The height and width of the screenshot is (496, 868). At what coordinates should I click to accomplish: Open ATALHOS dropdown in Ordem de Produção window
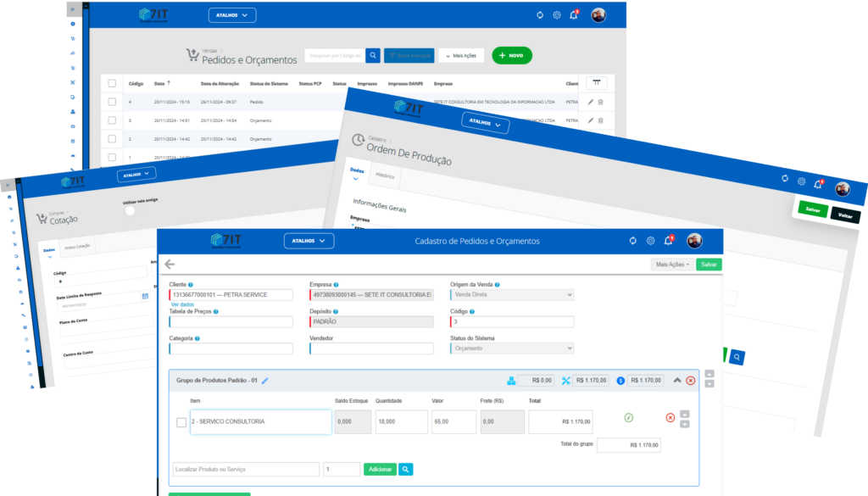tap(486, 122)
